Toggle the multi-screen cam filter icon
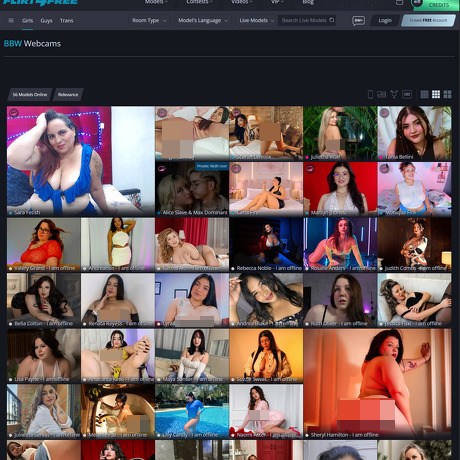Image resolution: width=460 pixels, height=460 pixels. [x=381, y=94]
